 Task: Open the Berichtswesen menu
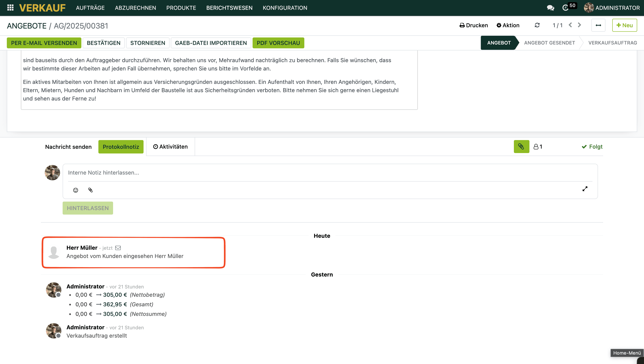pyautogui.click(x=229, y=8)
